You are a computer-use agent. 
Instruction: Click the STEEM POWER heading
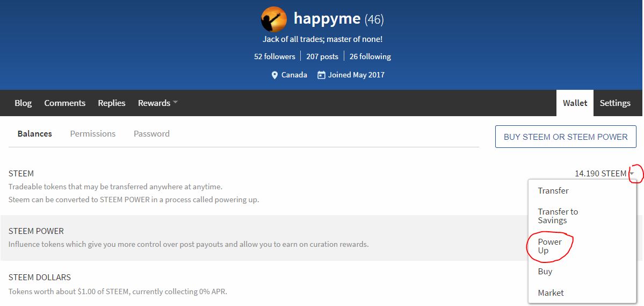coord(36,231)
